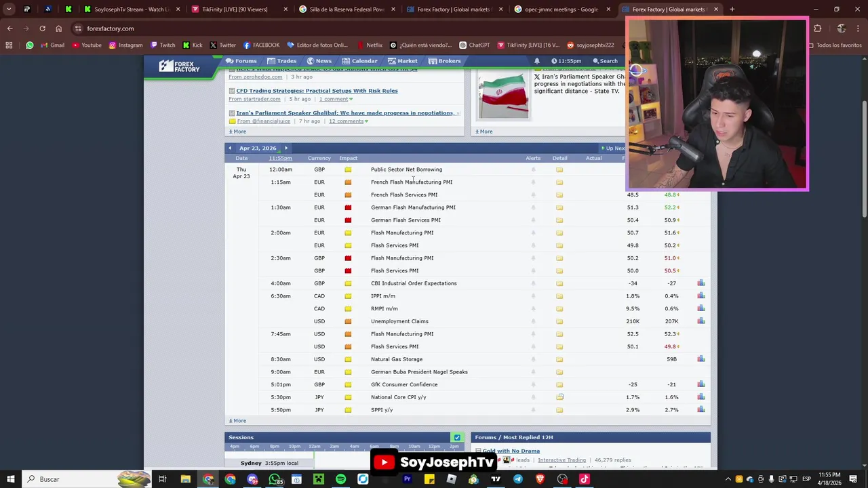Expand the 1 comment dropdown
Screen dimensions: 868x488
click(x=336, y=99)
